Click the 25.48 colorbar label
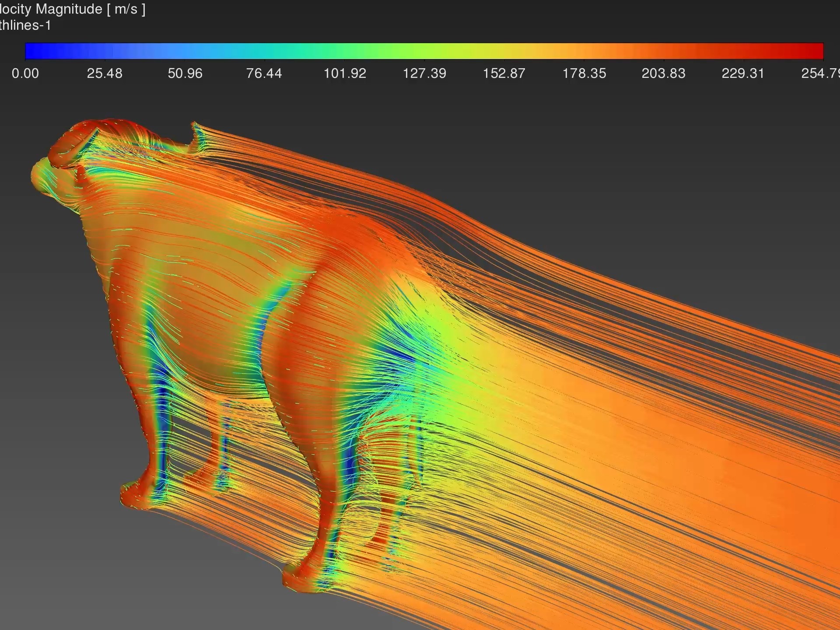The width and height of the screenshot is (840, 630). 105,73
